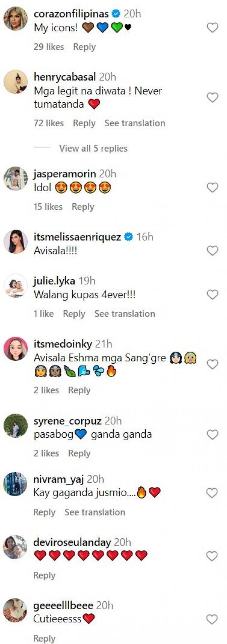Reply to jasperamorin's comment
This screenshot has width=227, height=644.
coord(83,207)
